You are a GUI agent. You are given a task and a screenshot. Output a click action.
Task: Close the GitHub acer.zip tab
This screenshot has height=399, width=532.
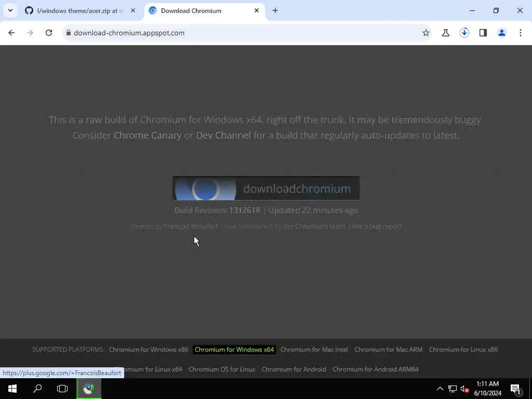click(132, 11)
